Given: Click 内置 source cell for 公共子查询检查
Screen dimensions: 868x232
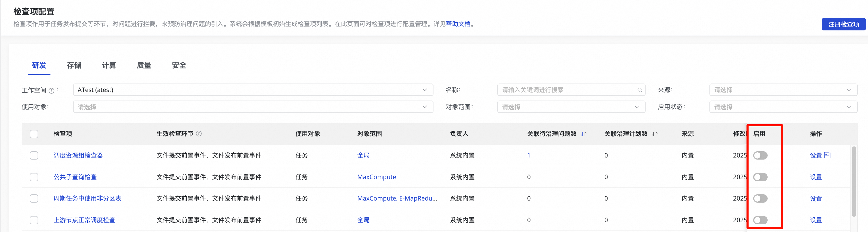Looking at the screenshot, I should tap(688, 177).
